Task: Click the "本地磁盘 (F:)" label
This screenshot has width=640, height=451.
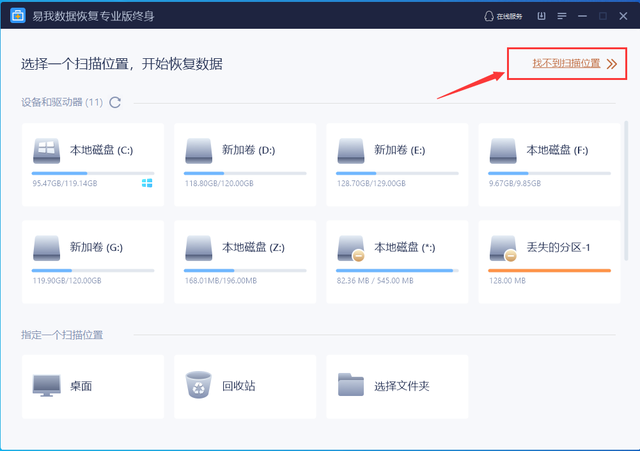Action: (x=557, y=150)
